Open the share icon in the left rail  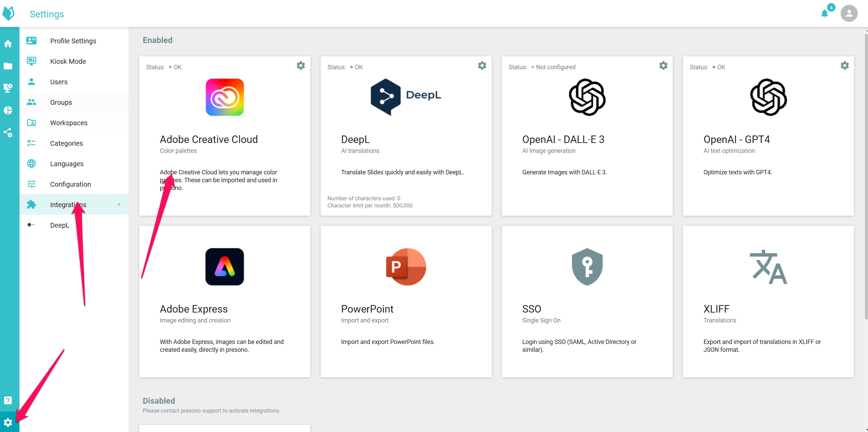(x=8, y=132)
